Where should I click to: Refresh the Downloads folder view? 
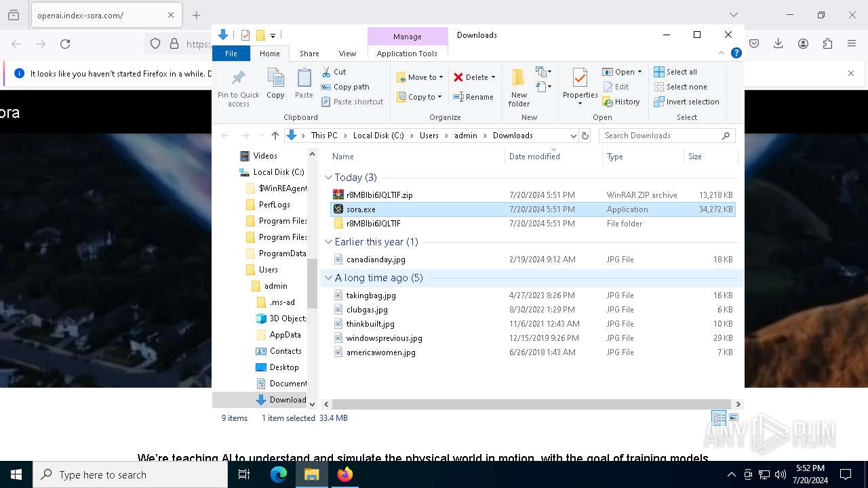click(x=585, y=136)
